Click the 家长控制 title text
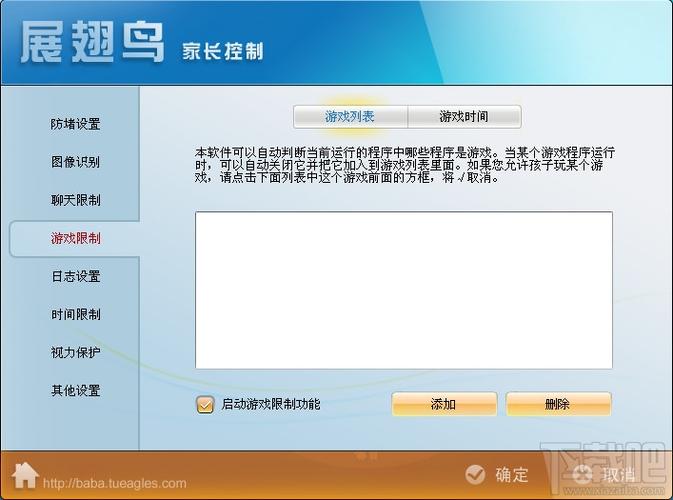673x500 pixels. click(223, 51)
